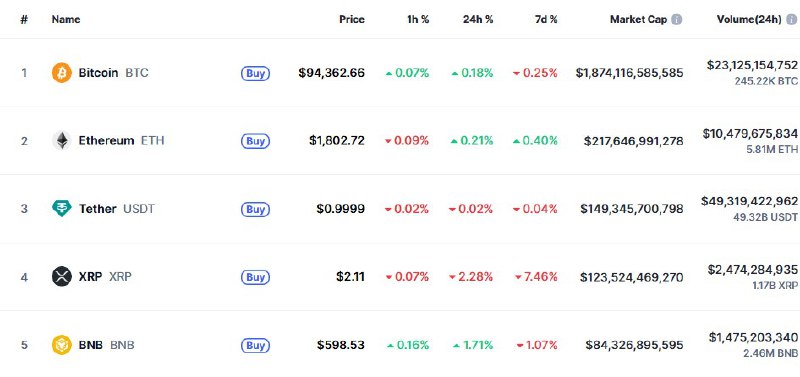
Task: Sort by the 7d % column header
Action: coord(546,19)
